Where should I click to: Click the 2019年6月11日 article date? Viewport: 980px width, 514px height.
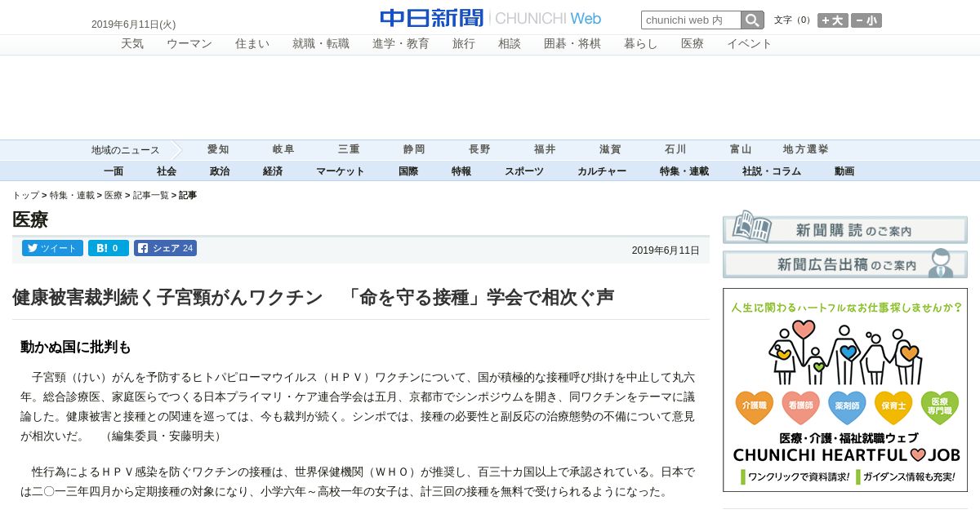click(666, 250)
